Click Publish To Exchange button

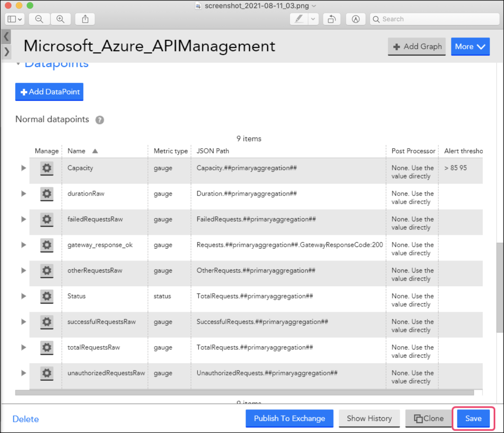point(289,418)
